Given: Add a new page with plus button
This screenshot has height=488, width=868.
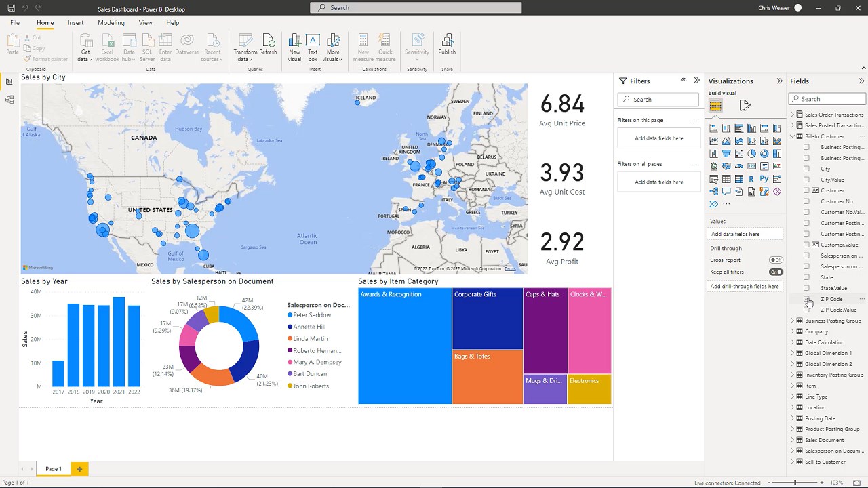Looking at the screenshot, I should 79,469.
